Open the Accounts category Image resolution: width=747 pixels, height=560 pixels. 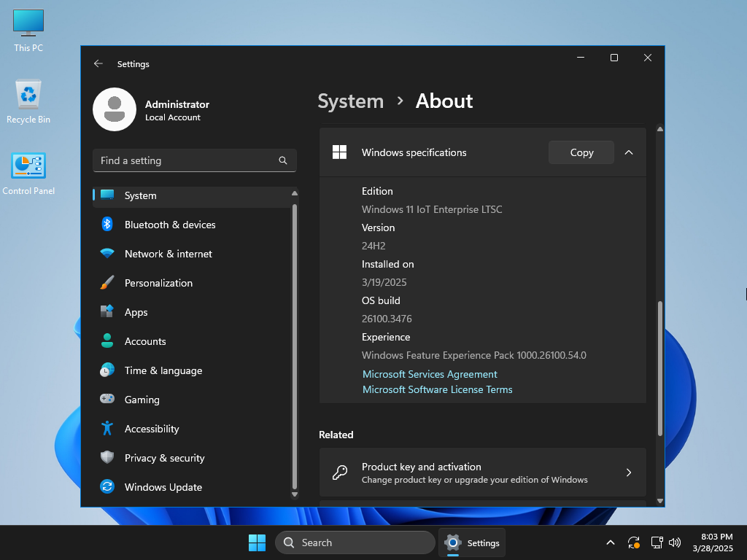(192, 341)
